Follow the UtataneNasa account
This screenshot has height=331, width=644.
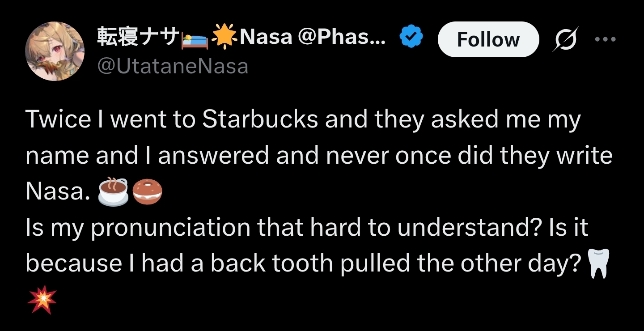[x=488, y=39]
